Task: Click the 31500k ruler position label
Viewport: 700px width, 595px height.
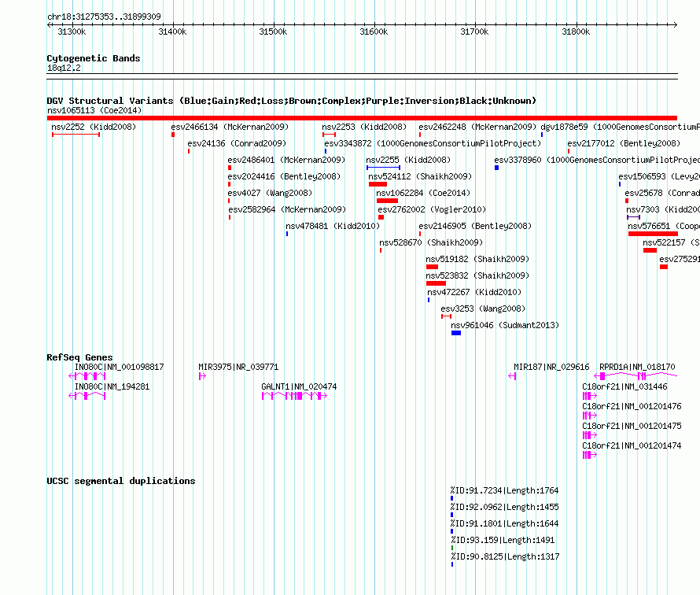Action: point(273,31)
